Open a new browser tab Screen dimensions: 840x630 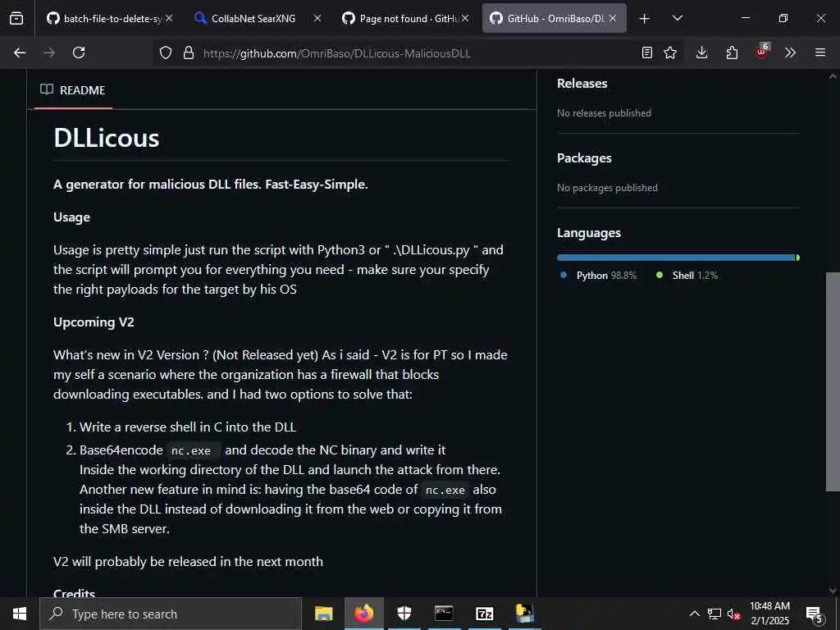coord(645,19)
